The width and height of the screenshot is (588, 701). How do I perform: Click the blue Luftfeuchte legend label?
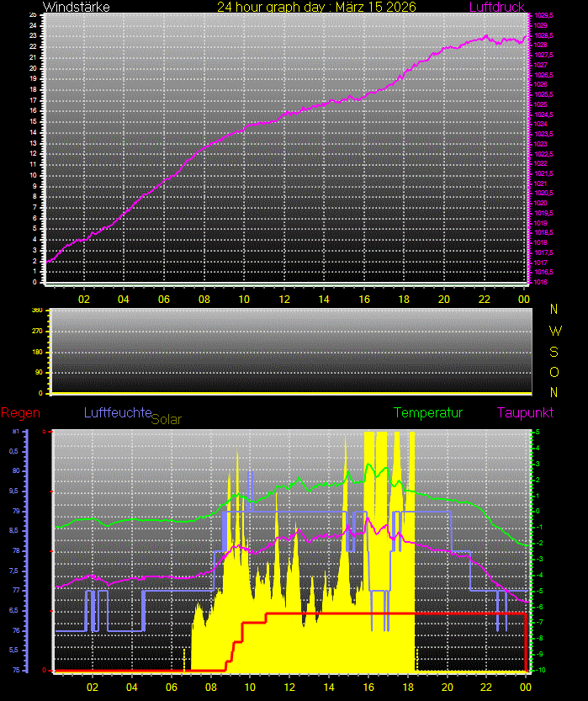click(x=117, y=413)
